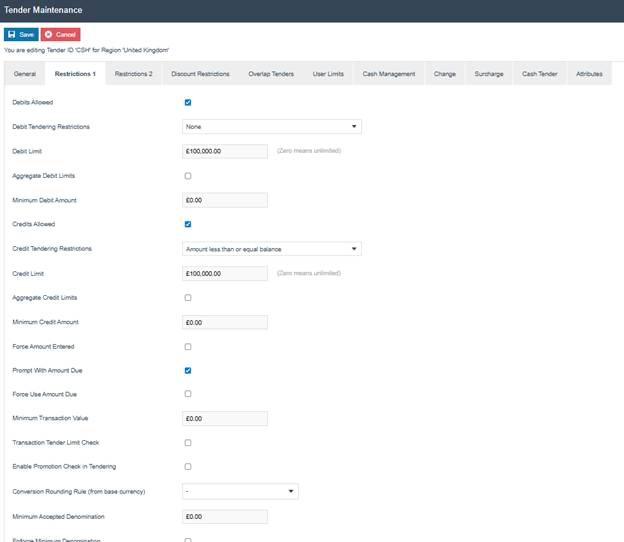Switch to Cash Management tab
The image size is (624, 542).
(389, 74)
